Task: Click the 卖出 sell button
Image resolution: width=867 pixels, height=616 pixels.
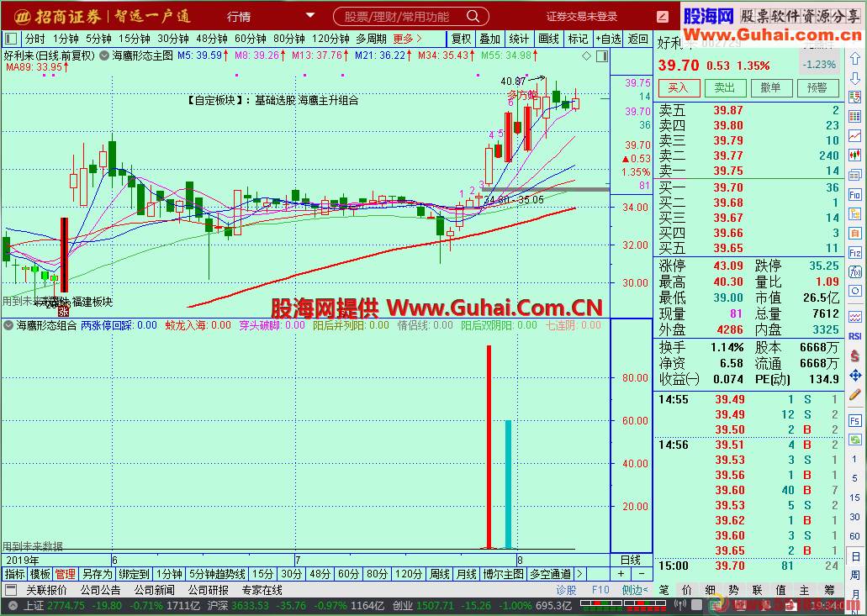Action: (726, 88)
